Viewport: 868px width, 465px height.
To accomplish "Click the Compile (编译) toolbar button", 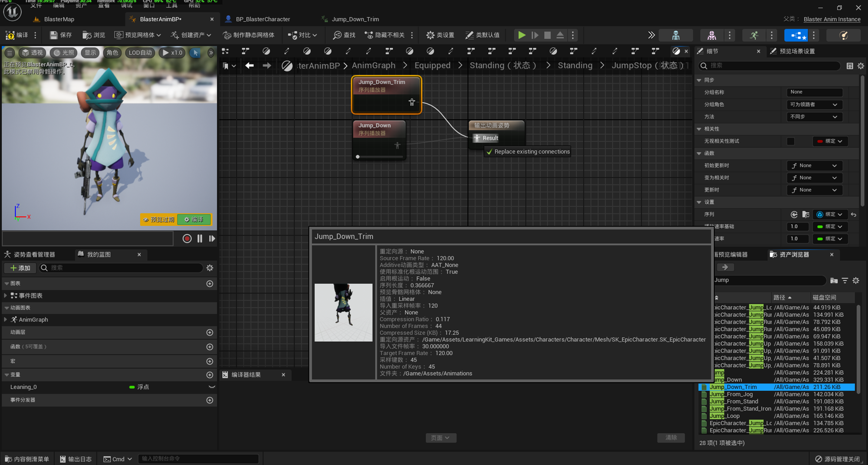I will [16, 35].
